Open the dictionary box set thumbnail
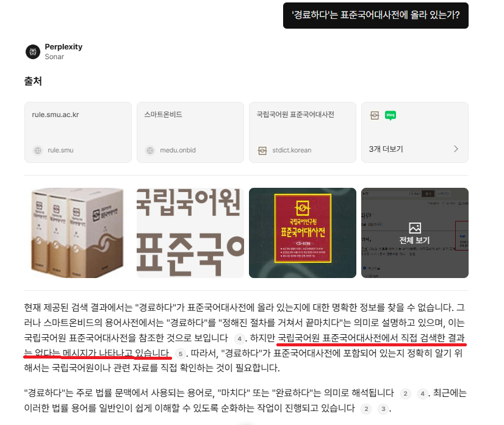Viewport: 504px width, 425px height. (x=78, y=233)
